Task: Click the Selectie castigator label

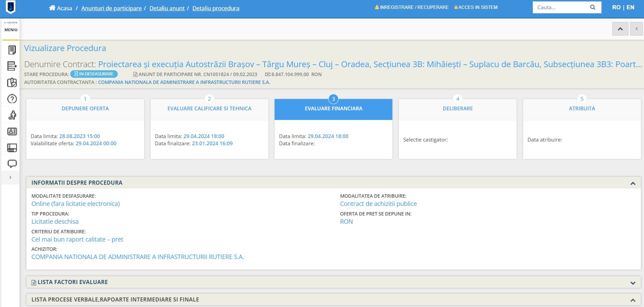Action: [425, 140]
